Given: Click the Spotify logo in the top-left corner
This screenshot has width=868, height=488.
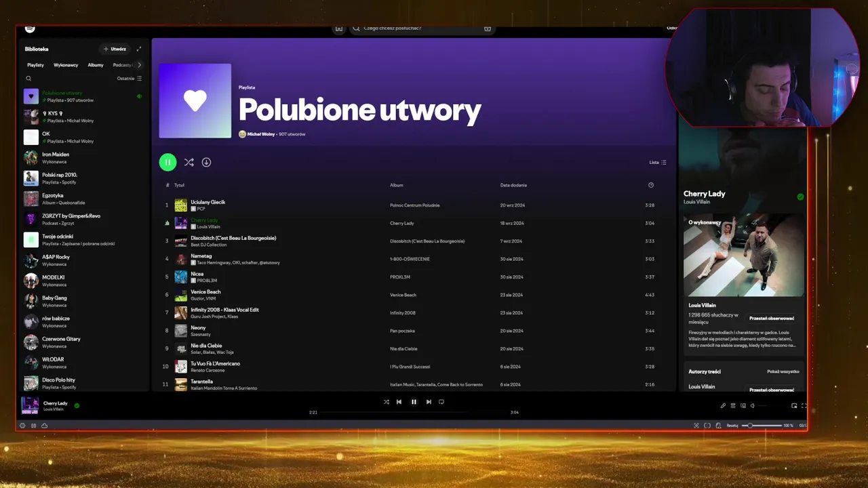Looking at the screenshot, I should pos(30,28).
